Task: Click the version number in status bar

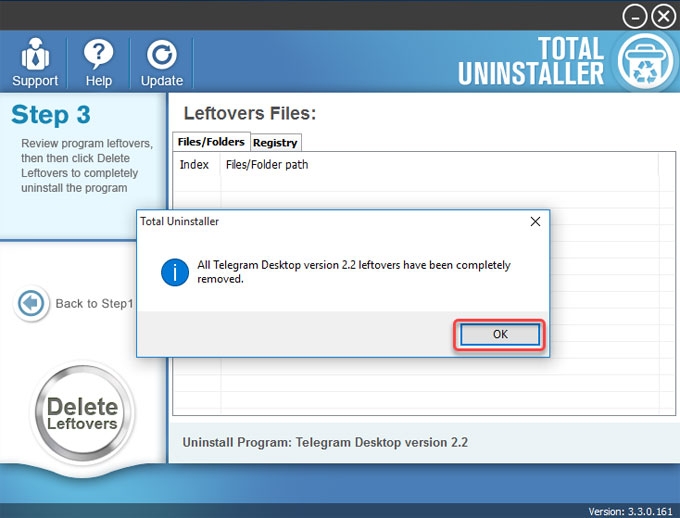Action: coord(632,511)
